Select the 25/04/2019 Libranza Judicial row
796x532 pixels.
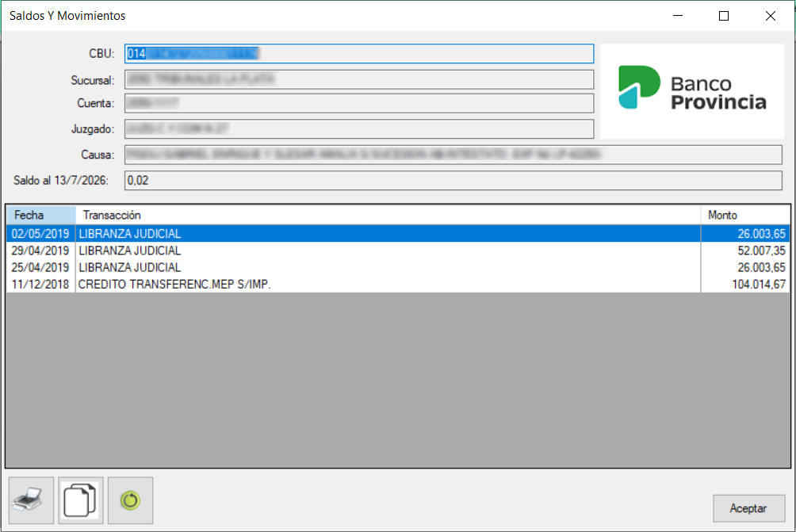click(398, 267)
